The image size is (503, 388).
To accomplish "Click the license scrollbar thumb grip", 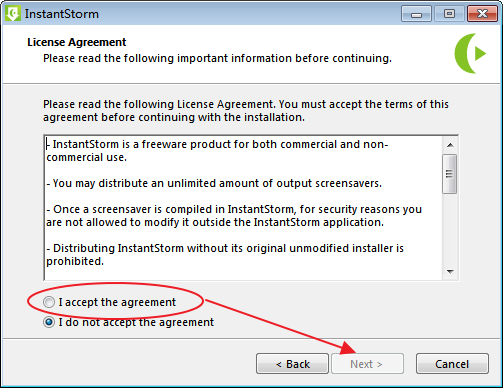I will click(x=449, y=174).
